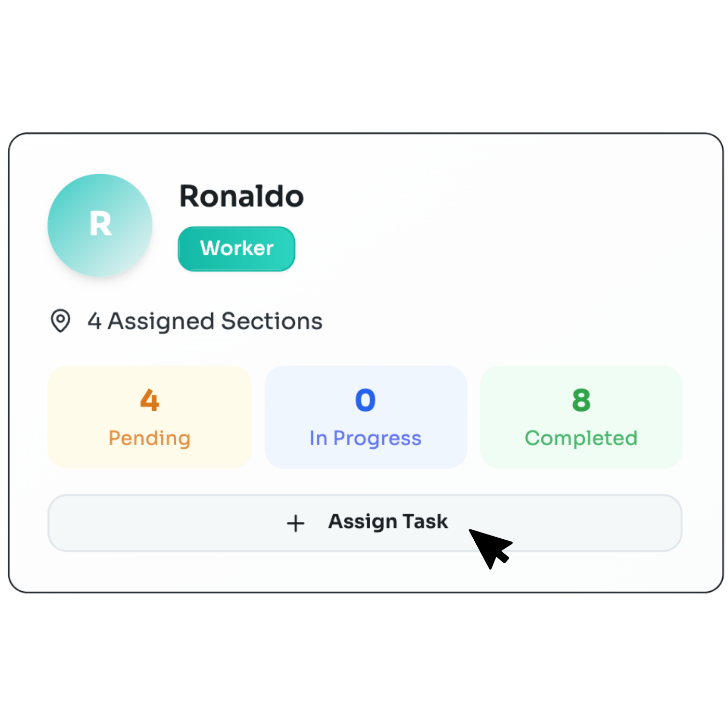Select the Completed label text
The height and width of the screenshot is (728, 728).
(x=581, y=438)
